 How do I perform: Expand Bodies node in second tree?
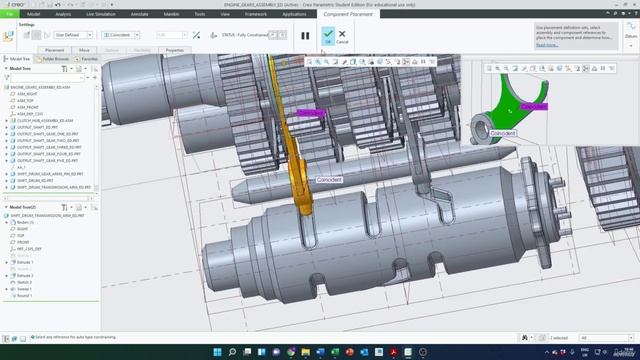pyautogui.click(x=6, y=222)
